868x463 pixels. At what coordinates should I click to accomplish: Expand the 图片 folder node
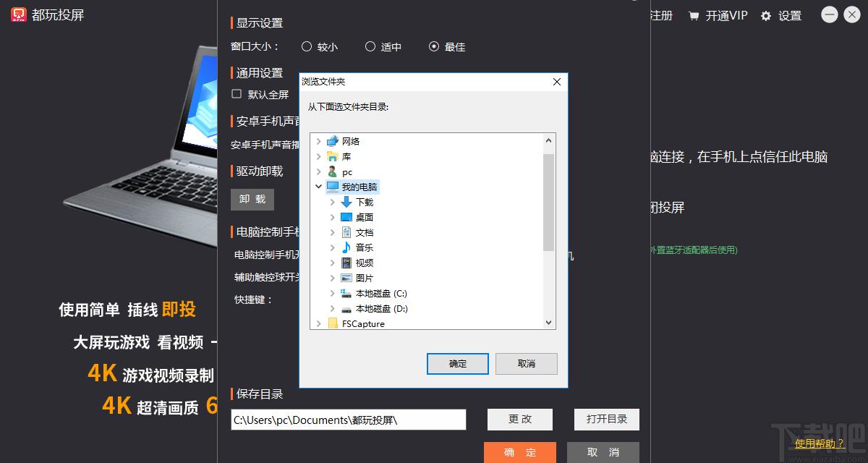coord(333,278)
